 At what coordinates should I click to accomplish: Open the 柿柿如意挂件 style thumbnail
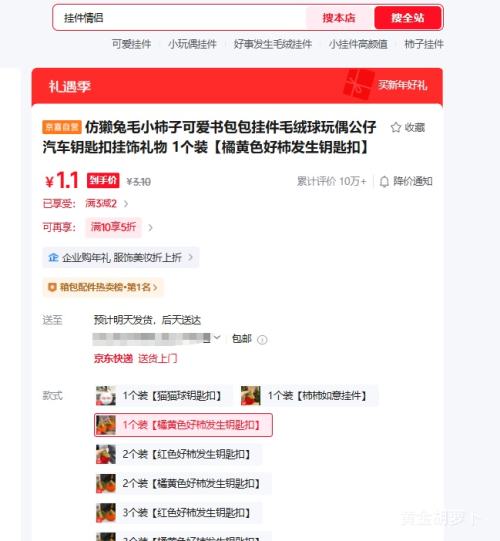pos(251,395)
